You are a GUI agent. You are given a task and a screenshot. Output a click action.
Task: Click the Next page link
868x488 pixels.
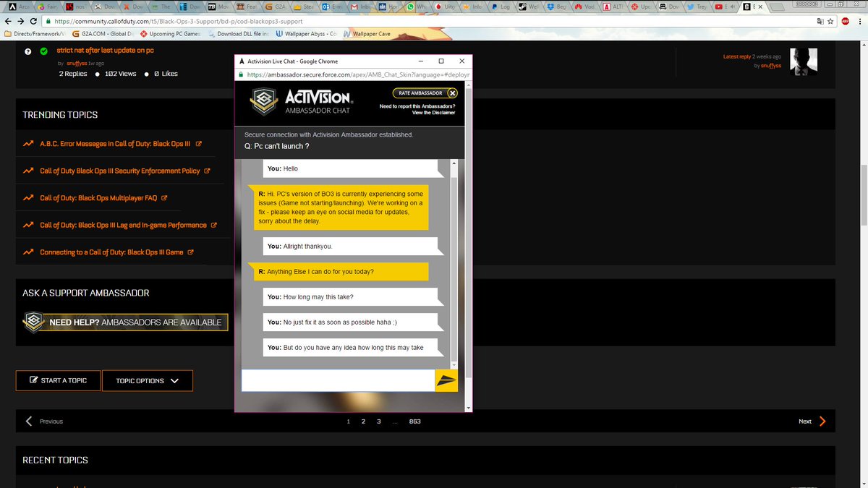(805, 421)
